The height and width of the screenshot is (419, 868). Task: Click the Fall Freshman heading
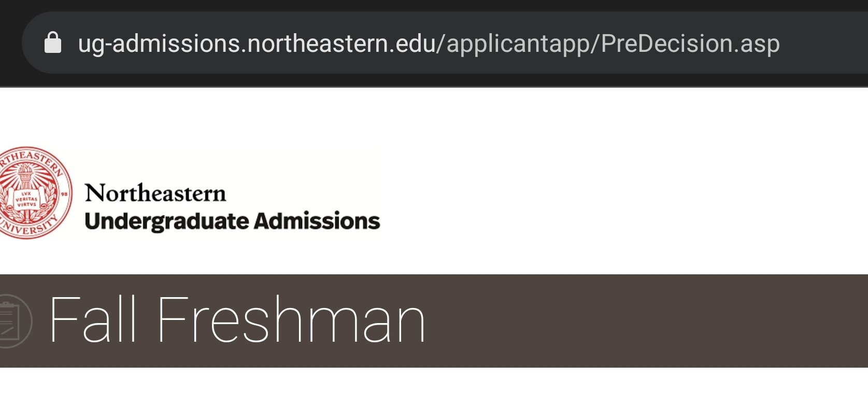[x=237, y=320]
